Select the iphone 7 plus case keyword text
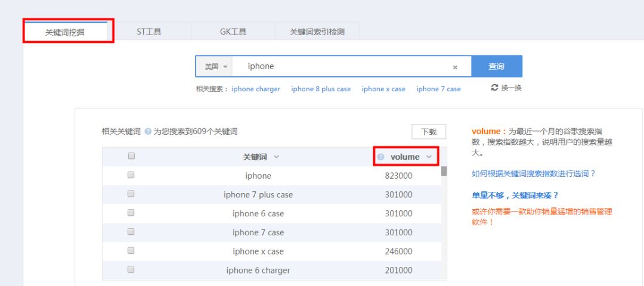The height and width of the screenshot is (286, 644). [258, 194]
